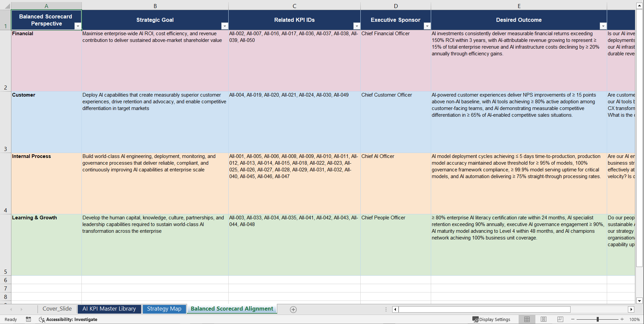Open filter dropdown for Strategic Goal column
The height and width of the screenshot is (324, 644).
coord(225,26)
